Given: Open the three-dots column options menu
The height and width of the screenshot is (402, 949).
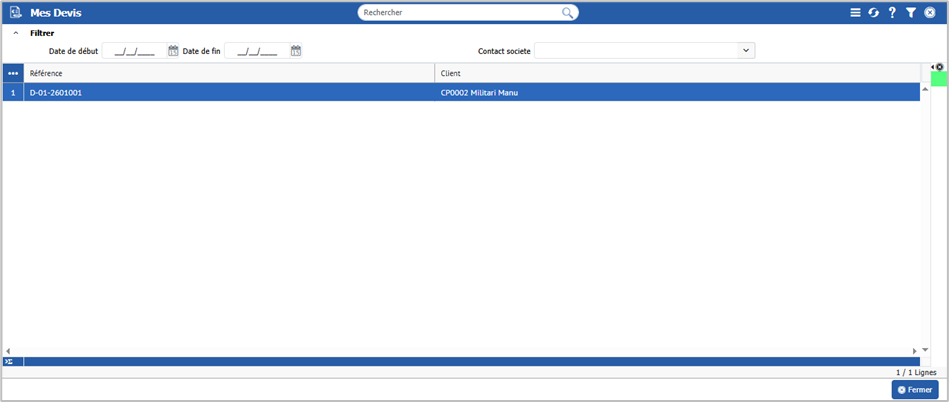Looking at the screenshot, I should pyautogui.click(x=13, y=74).
